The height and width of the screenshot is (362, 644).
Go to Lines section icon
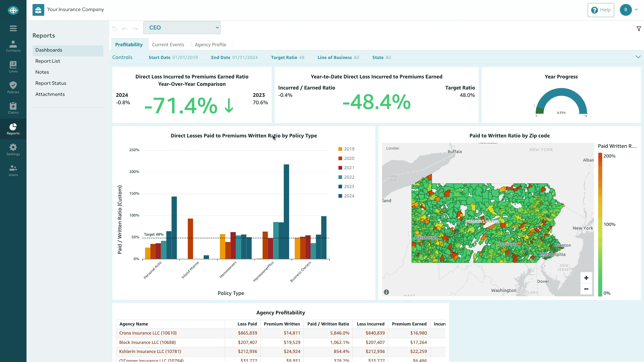pos(13,67)
